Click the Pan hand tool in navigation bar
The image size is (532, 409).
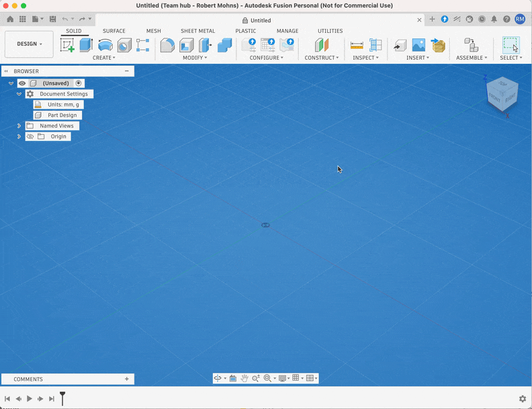point(245,378)
